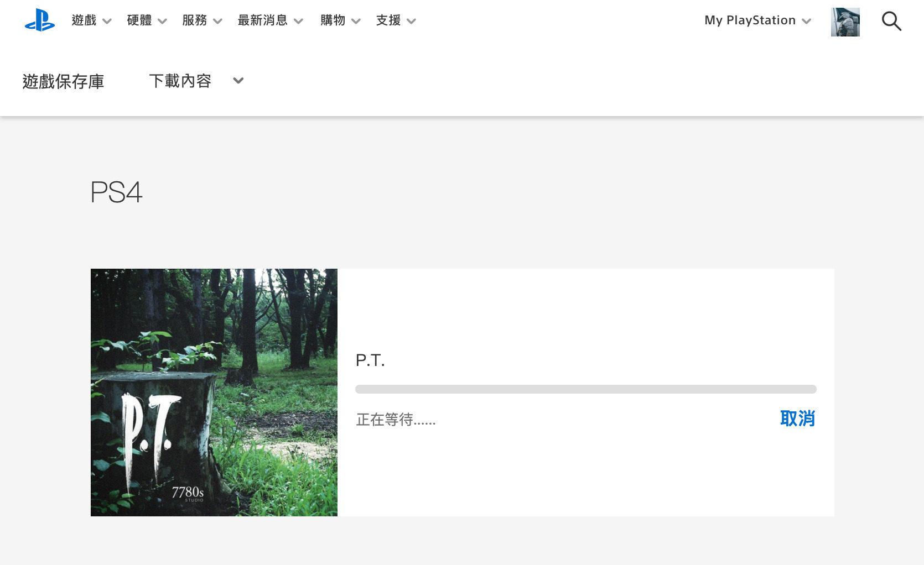This screenshot has height=565, width=924.
Task: Expand the My PlayStation dropdown
Action: point(806,22)
